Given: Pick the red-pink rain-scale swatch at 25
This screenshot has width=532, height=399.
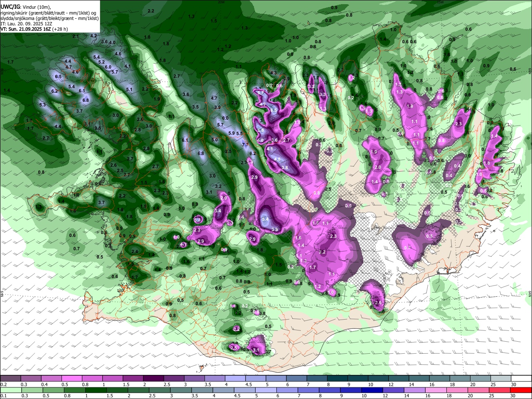Looking at the screenshot, I should tap(499, 390).
